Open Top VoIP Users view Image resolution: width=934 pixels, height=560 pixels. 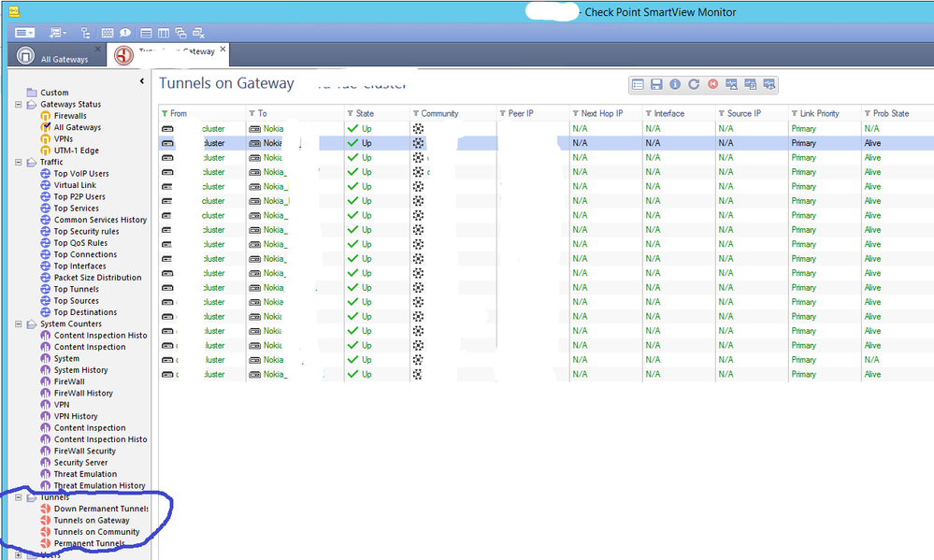pyautogui.click(x=81, y=174)
